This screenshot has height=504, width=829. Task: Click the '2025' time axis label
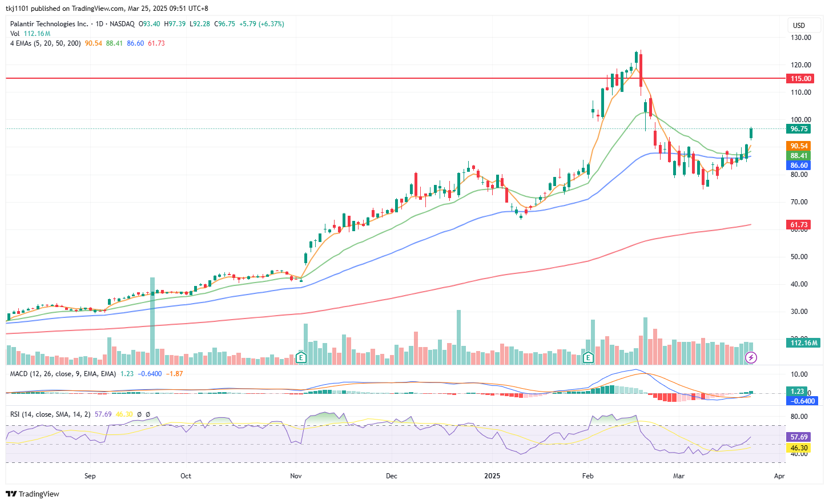pos(492,476)
